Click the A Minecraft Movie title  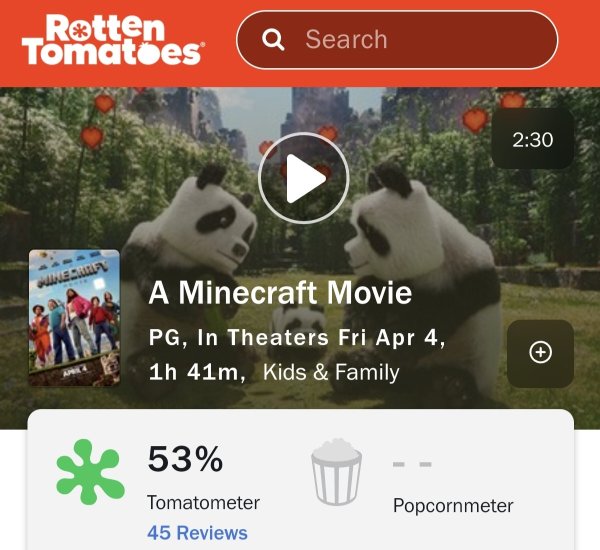[x=280, y=292]
